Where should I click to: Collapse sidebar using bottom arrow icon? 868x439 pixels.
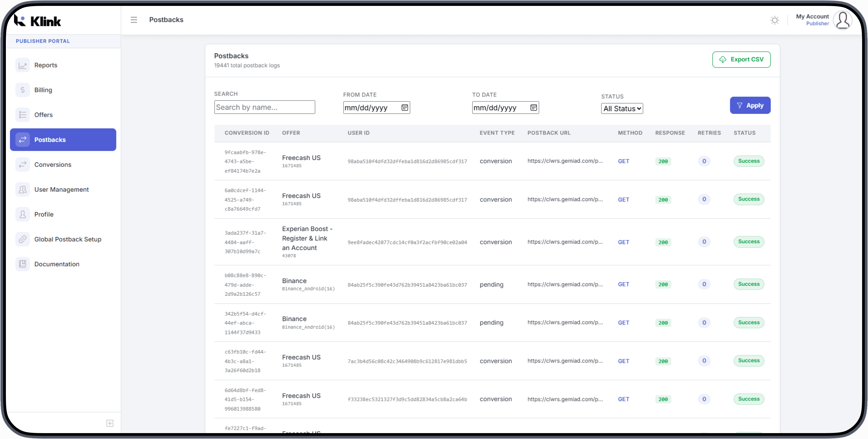[x=110, y=423]
